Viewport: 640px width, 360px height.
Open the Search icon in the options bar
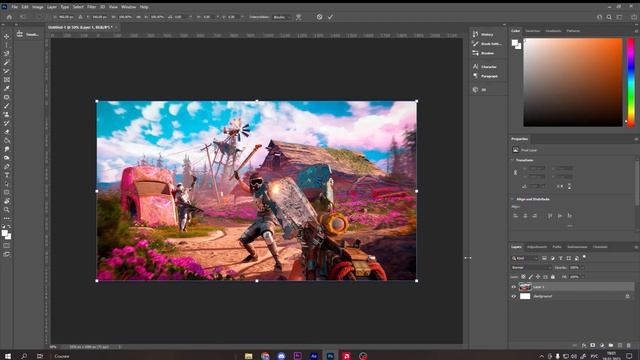[609, 17]
